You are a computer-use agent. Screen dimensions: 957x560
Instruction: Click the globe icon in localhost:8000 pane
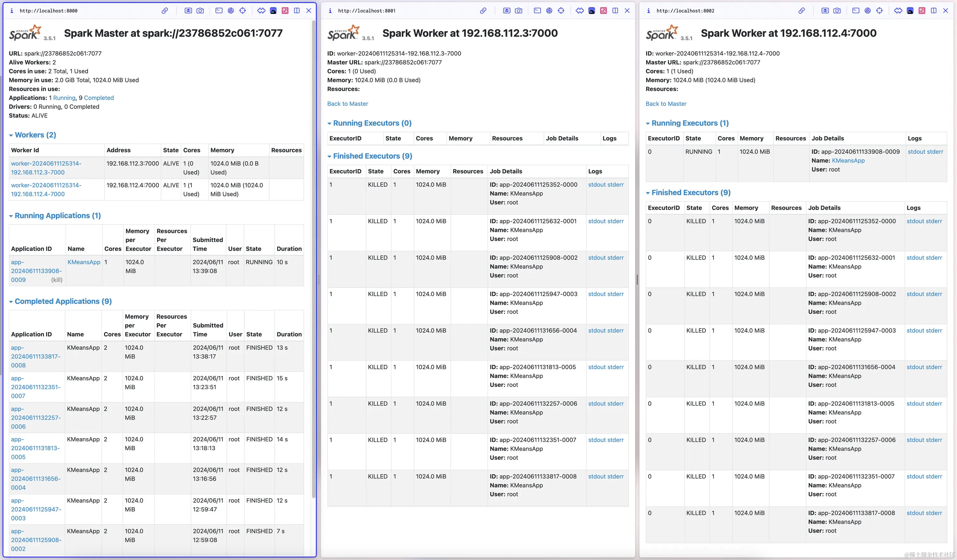[x=230, y=11]
